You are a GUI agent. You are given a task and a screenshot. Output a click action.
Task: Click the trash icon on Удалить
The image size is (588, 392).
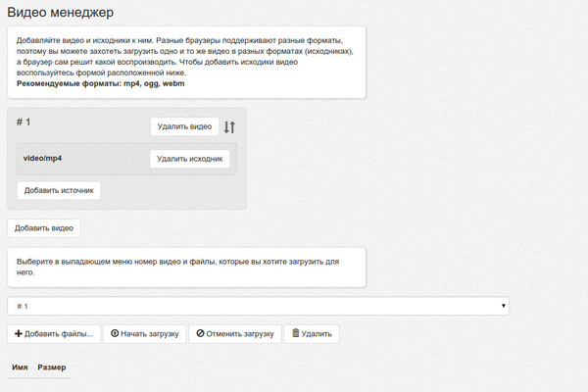295,334
